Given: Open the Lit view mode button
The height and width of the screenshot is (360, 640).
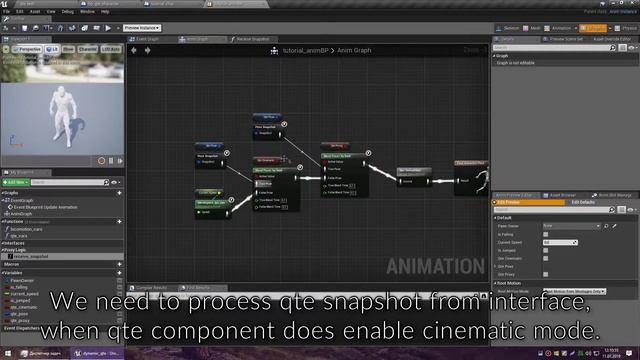Looking at the screenshot, I should [52, 49].
